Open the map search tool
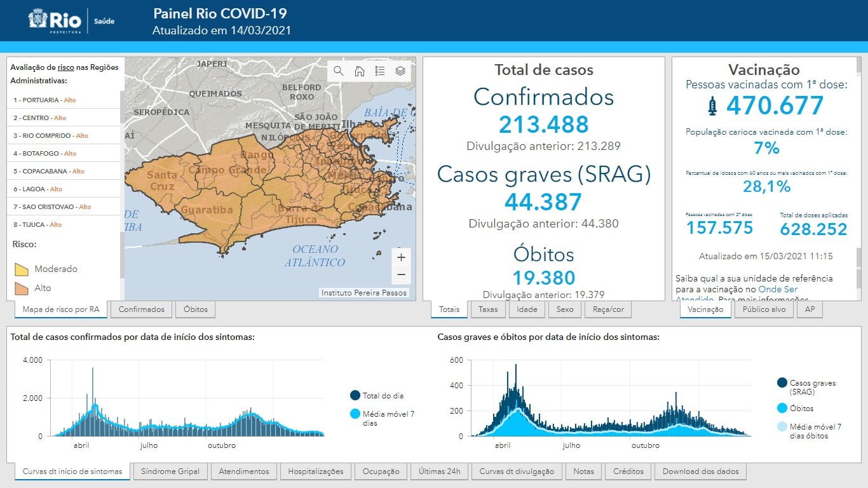Screen dimensions: 868x488 339,71
